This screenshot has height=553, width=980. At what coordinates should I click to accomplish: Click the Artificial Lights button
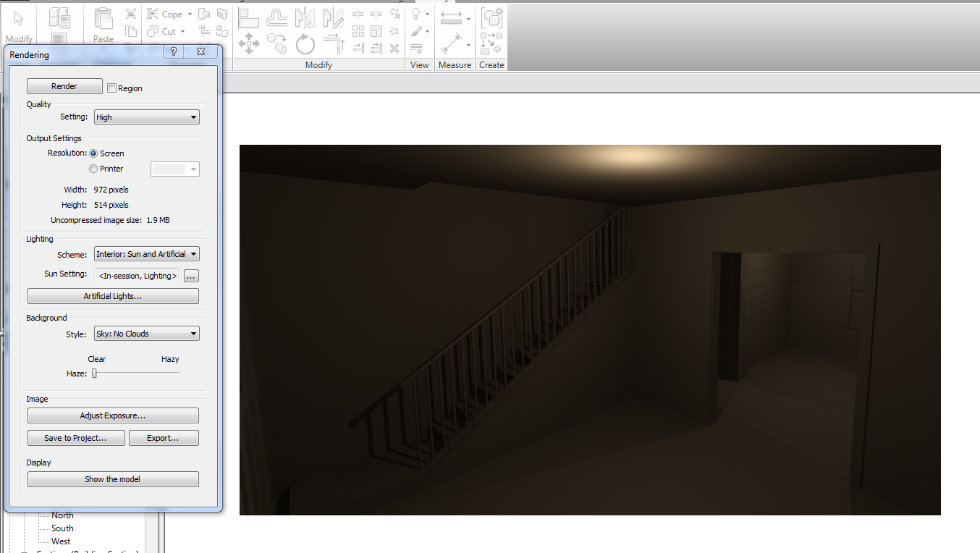[x=113, y=296]
